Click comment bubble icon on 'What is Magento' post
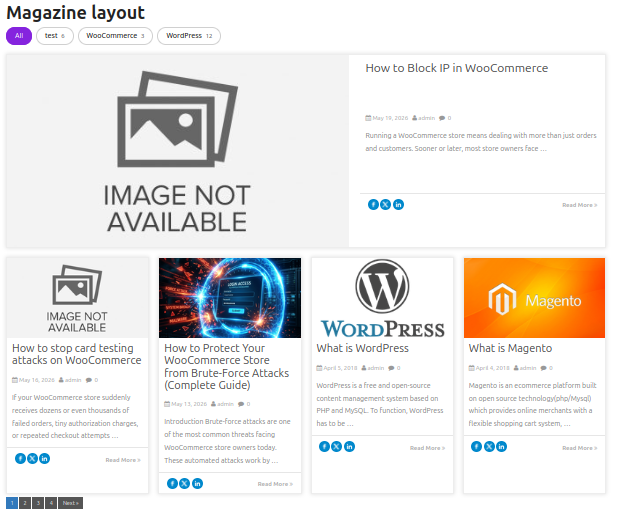This screenshot has width=630, height=518. [544, 368]
